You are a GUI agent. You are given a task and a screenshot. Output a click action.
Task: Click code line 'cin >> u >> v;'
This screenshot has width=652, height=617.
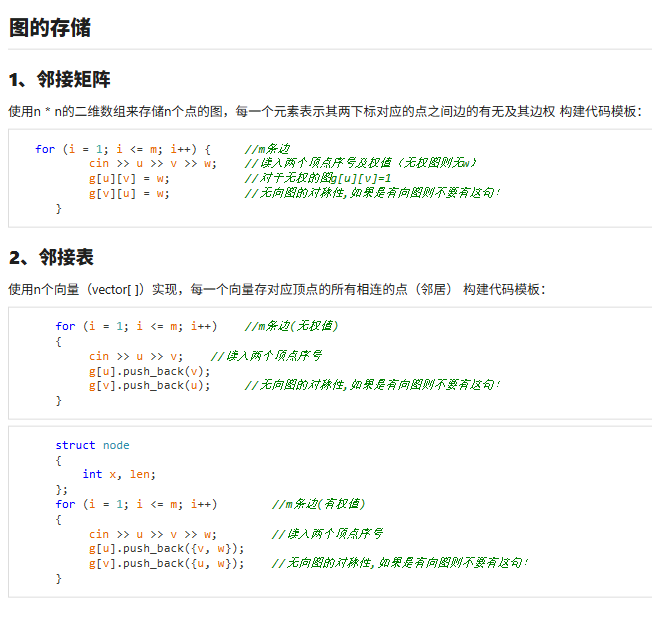tap(136, 356)
